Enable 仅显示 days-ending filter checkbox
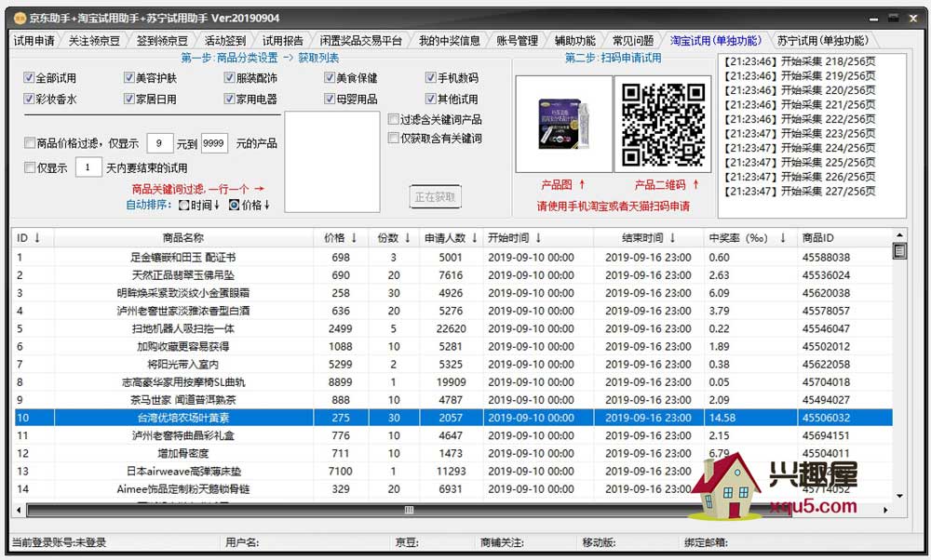Viewport: 931px width, 560px height. (x=30, y=167)
